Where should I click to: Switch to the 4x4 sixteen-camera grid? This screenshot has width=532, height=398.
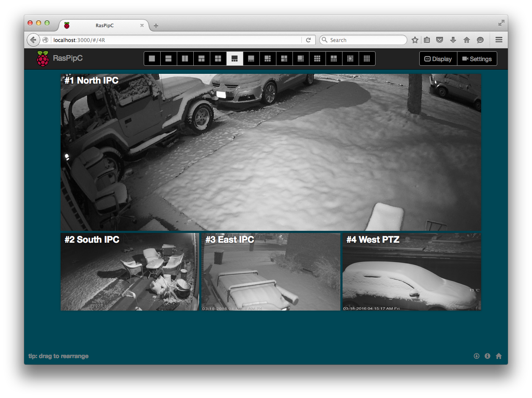pyautogui.click(x=367, y=59)
